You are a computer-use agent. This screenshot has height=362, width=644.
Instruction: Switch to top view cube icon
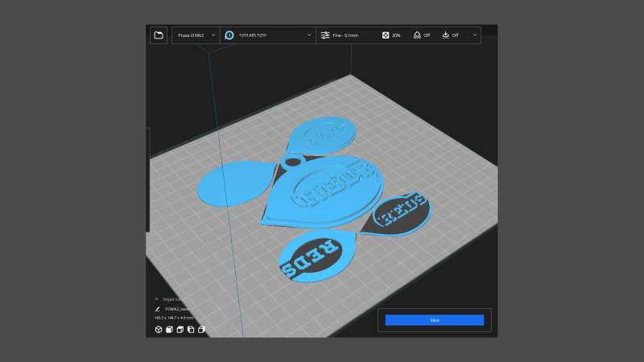tap(180, 330)
